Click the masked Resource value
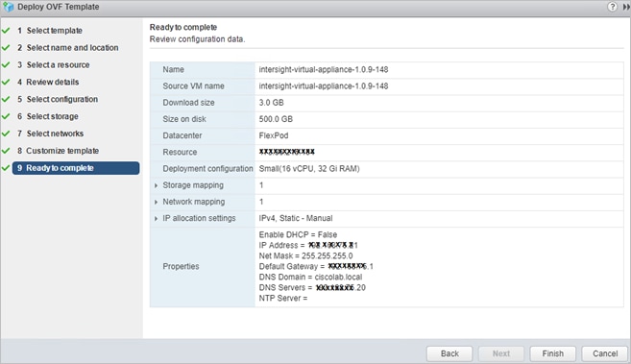This screenshot has width=631, height=364. click(x=287, y=152)
